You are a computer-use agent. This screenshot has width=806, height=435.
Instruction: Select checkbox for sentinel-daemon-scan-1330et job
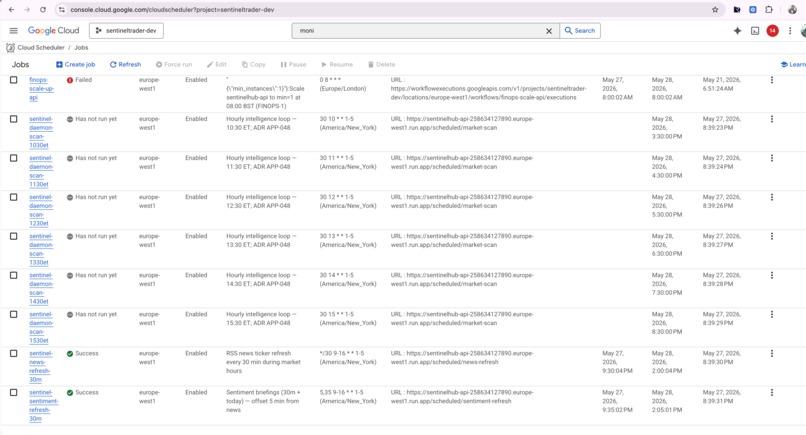[x=13, y=236]
